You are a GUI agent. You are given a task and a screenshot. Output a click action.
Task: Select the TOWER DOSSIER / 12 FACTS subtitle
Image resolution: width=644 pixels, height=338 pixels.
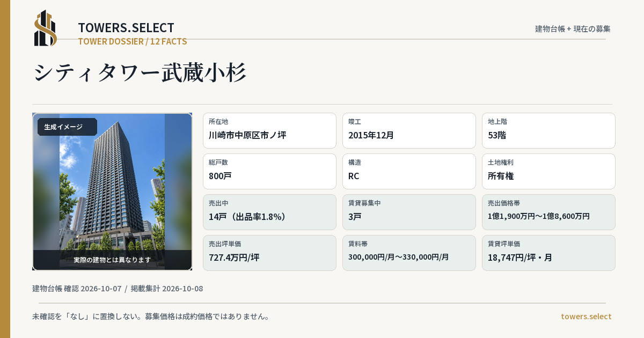click(133, 41)
